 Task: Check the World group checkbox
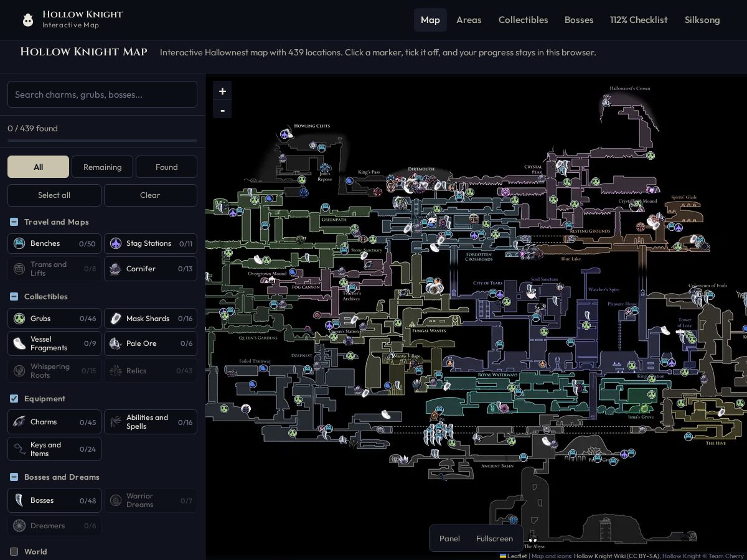14,552
